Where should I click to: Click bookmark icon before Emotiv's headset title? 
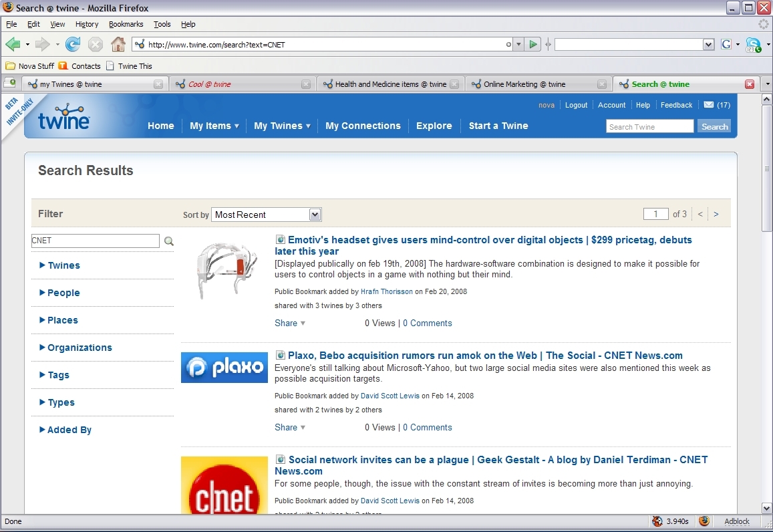[x=280, y=240]
